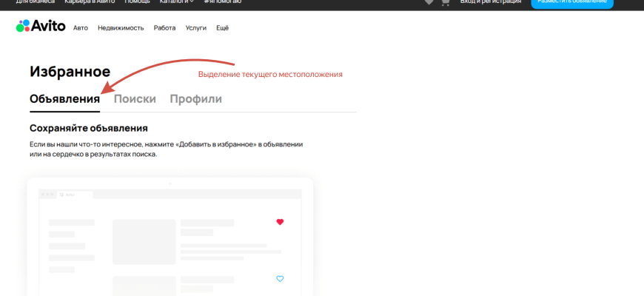The height and width of the screenshot is (296, 644).
Task: Open the Услуги category
Action: point(196,28)
